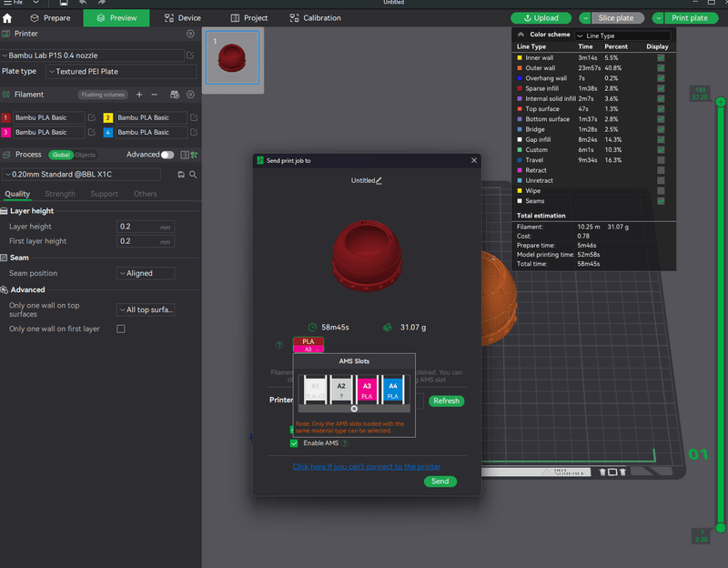Uncheck the Enable AMS checkbox
Image resolution: width=728 pixels, height=568 pixels.
294,443
